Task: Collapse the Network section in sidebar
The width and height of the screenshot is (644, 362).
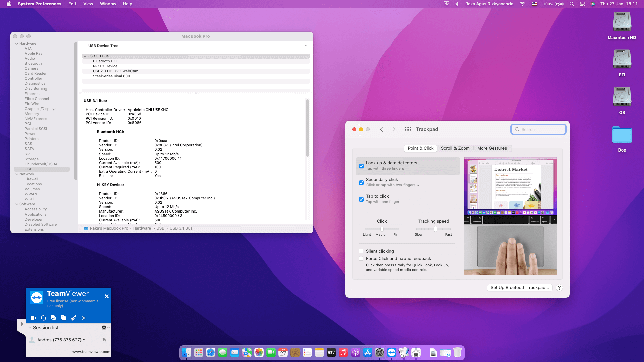Action: tap(17, 174)
